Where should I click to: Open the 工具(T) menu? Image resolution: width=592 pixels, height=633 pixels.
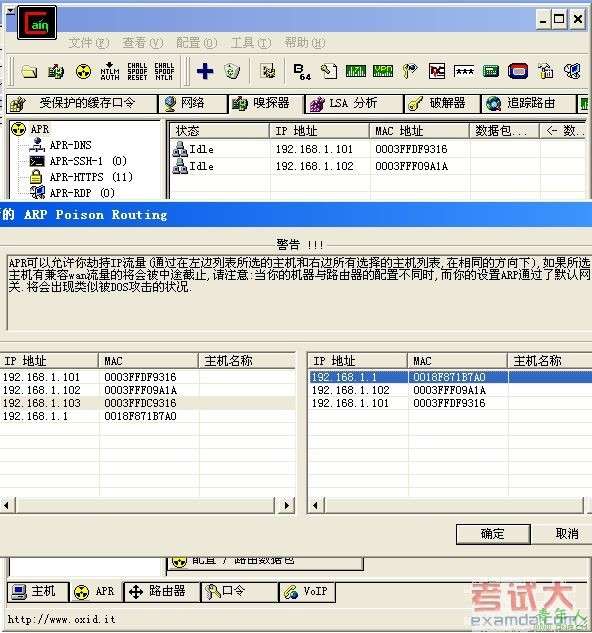tap(251, 43)
